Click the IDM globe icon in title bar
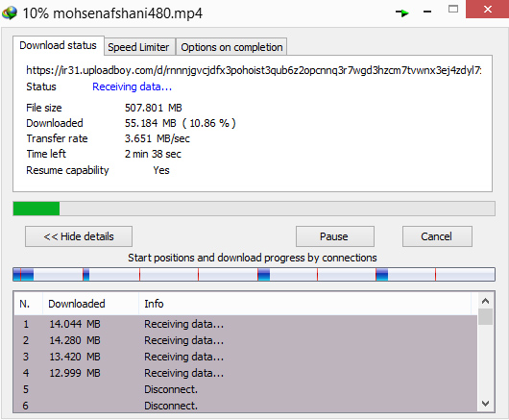509x420 pixels. (10, 13)
